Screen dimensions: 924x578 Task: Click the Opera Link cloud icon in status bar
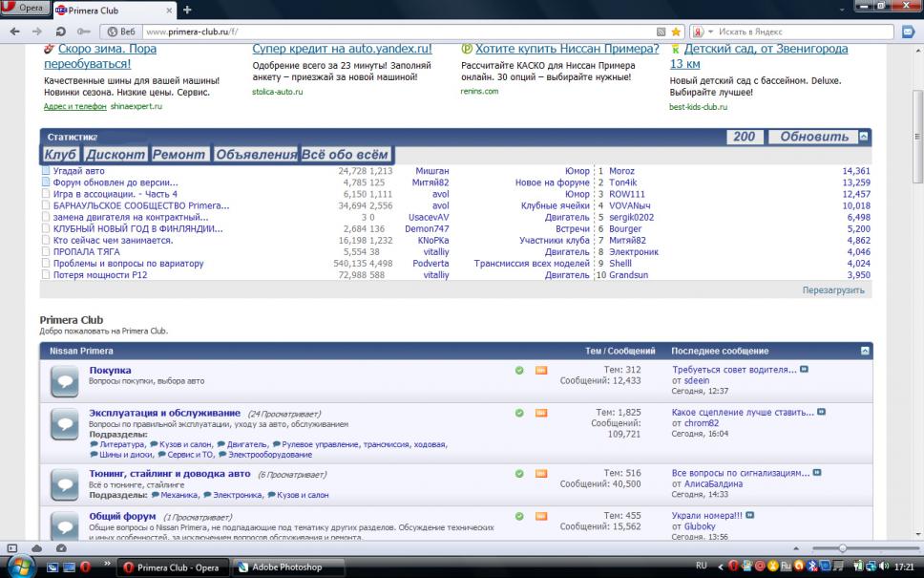pos(36,548)
